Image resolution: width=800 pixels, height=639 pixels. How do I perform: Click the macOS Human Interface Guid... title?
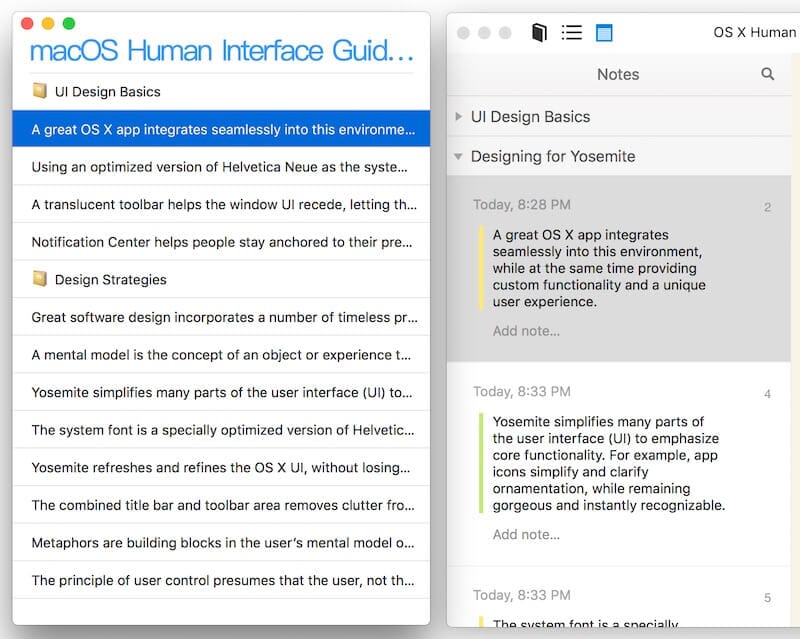pyautogui.click(x=222, y=51)
